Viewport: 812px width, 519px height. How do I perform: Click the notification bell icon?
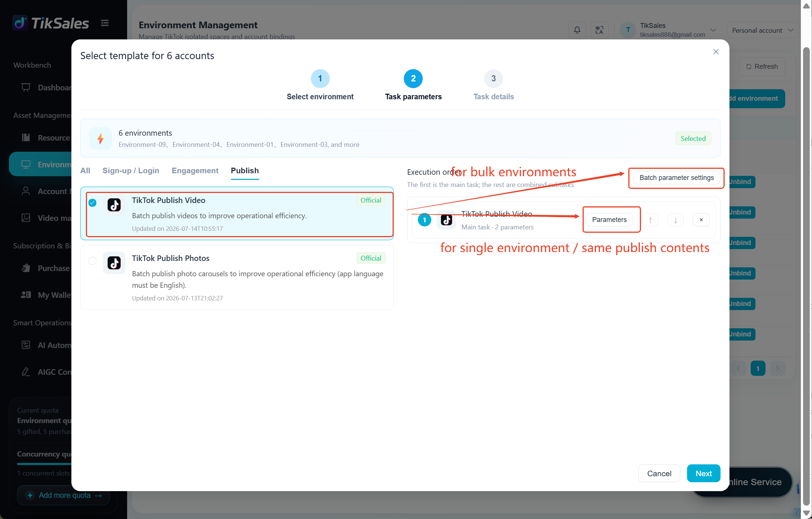point(577,30)
